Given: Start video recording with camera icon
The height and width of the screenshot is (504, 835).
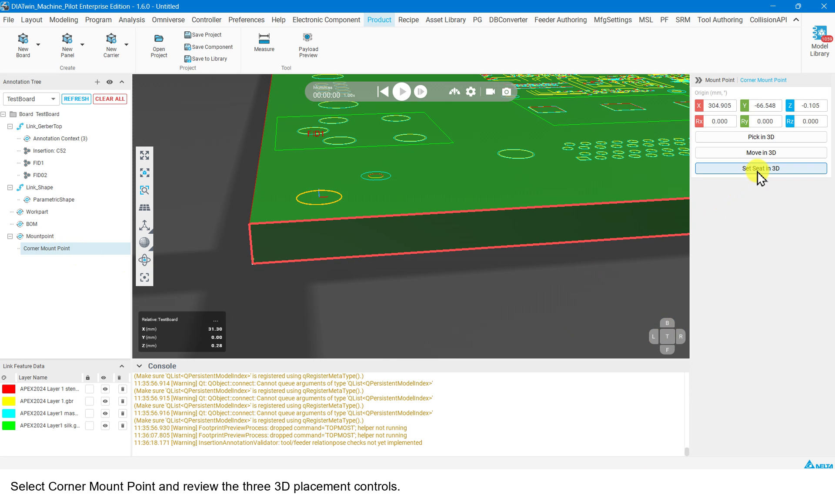Looking at the screenshot, I should (490, 92).
